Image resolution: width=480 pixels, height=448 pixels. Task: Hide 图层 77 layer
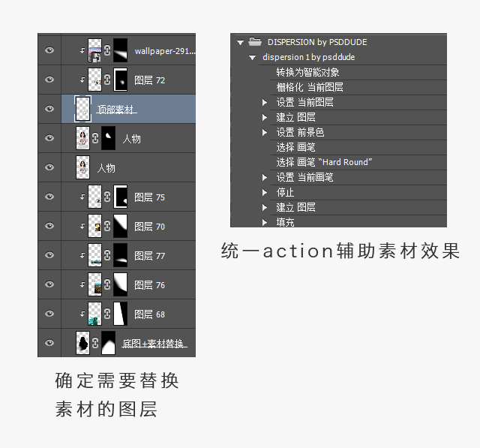point(49,255)
